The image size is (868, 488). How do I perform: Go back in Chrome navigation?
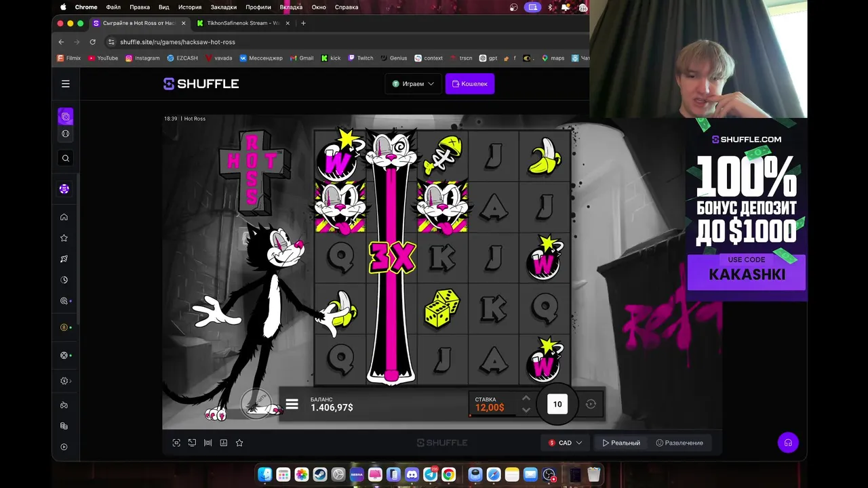pos(61,41)
